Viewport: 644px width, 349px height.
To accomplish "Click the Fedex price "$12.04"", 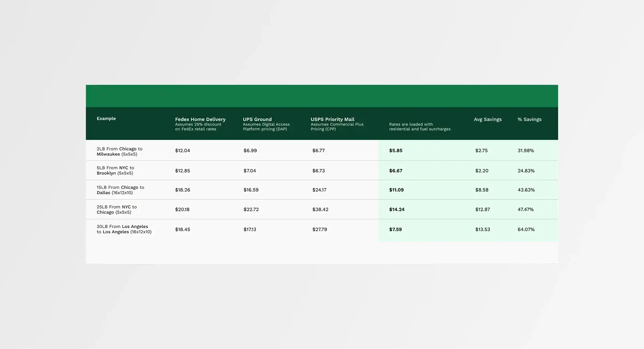I will tap(183, 151).
